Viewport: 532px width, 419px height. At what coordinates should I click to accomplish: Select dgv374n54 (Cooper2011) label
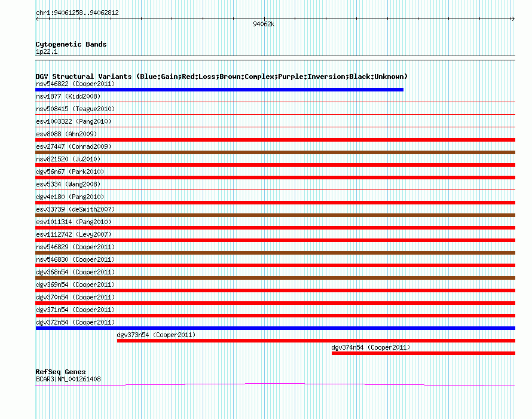click(x=371, y=347)
